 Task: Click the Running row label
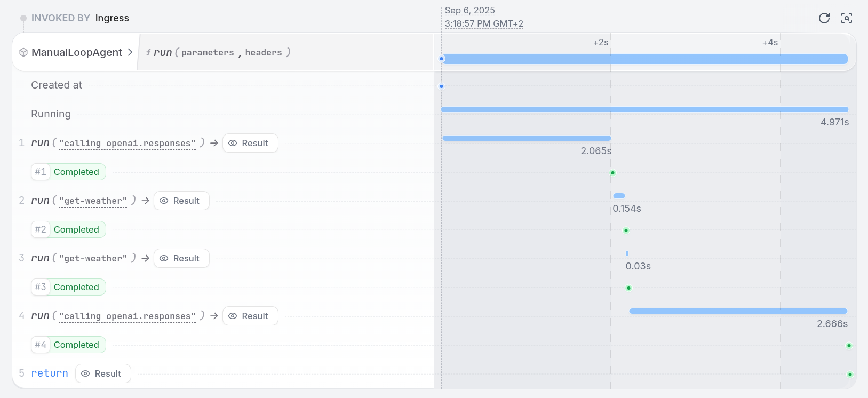coord(51,114)
